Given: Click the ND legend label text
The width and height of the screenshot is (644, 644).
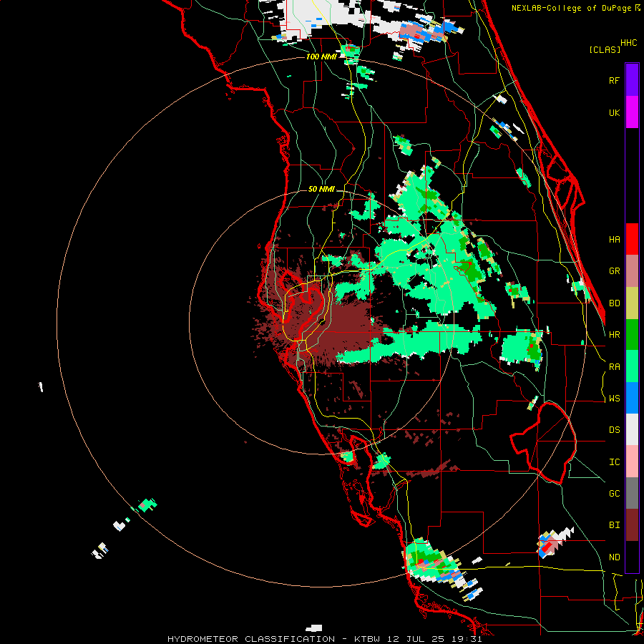Looking at the screenshot, I should [x=614, y=557].
